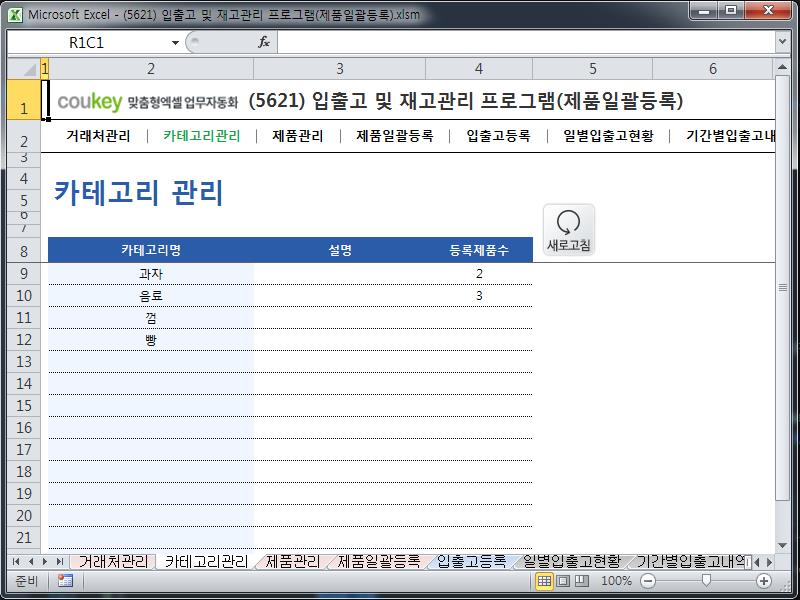Click the product count 2 for 과자
This screenshot has height=600, width=800.
(479, 274)
